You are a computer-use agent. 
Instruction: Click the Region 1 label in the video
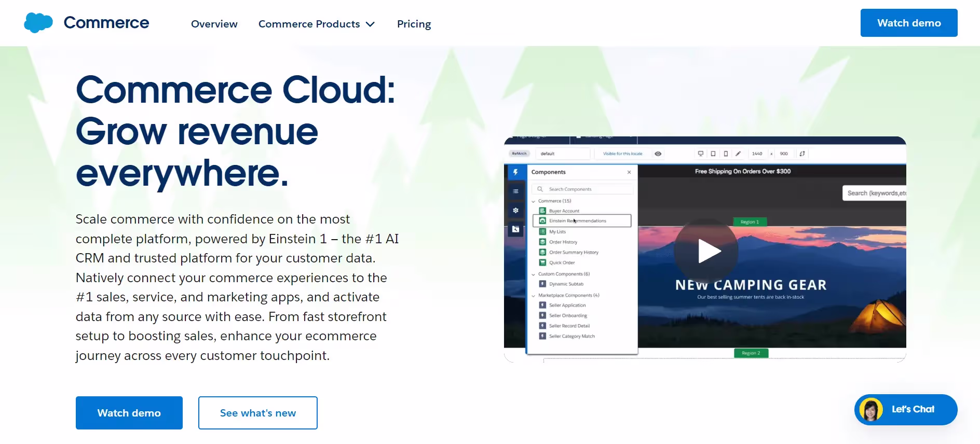[x=750, y=222]
